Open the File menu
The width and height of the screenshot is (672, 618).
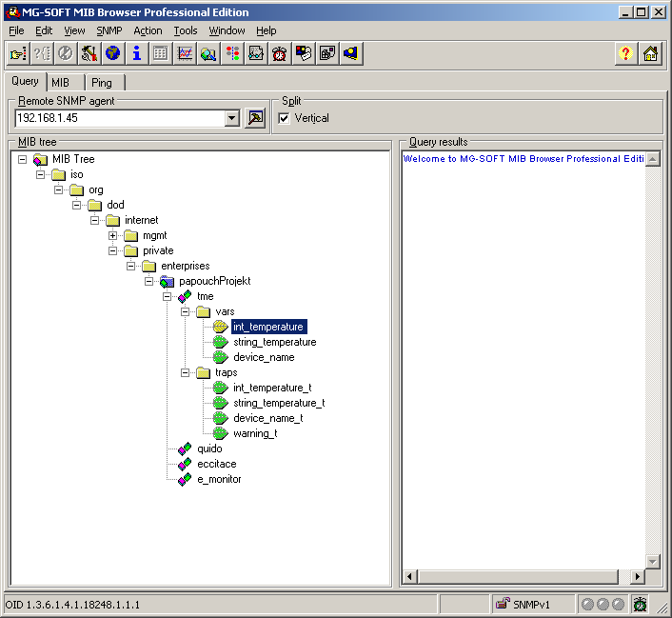click(16, 30)
